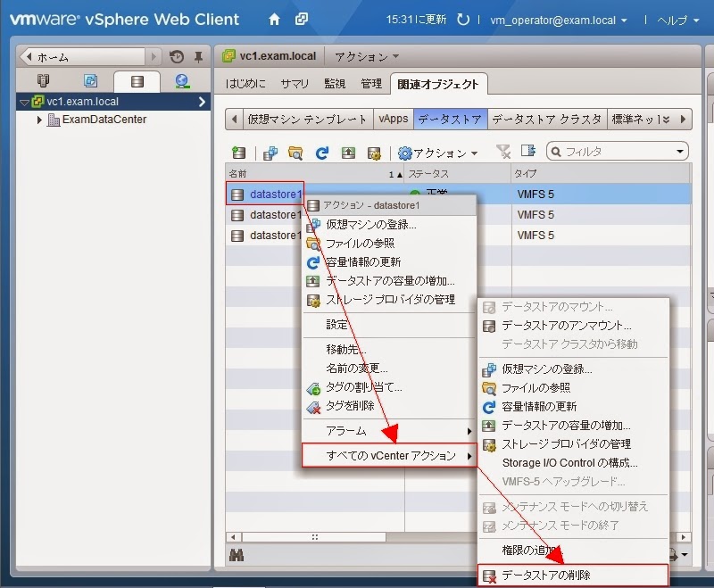The height and width of the screenshot is (588, 714).
Task: Expand the ExamDataCenter tree node
Action: click(39, 120)
